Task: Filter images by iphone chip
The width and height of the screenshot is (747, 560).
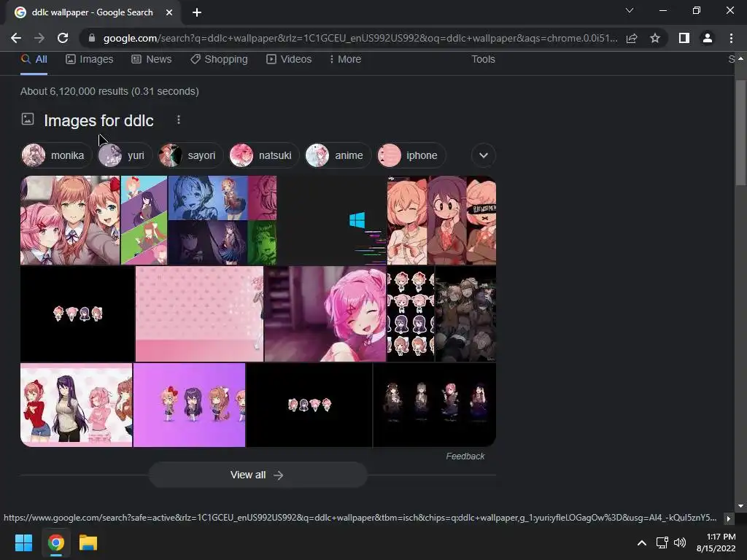Action: tap(411, 155)
